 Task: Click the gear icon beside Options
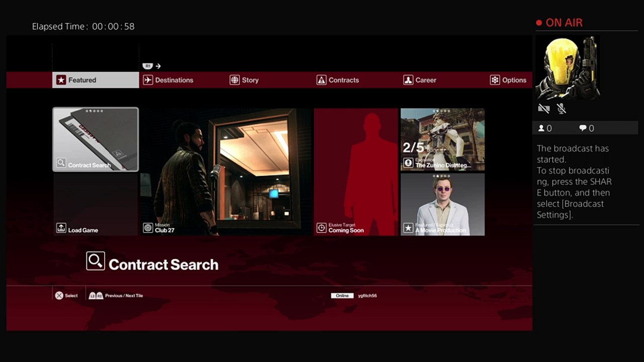coord(495,80)
